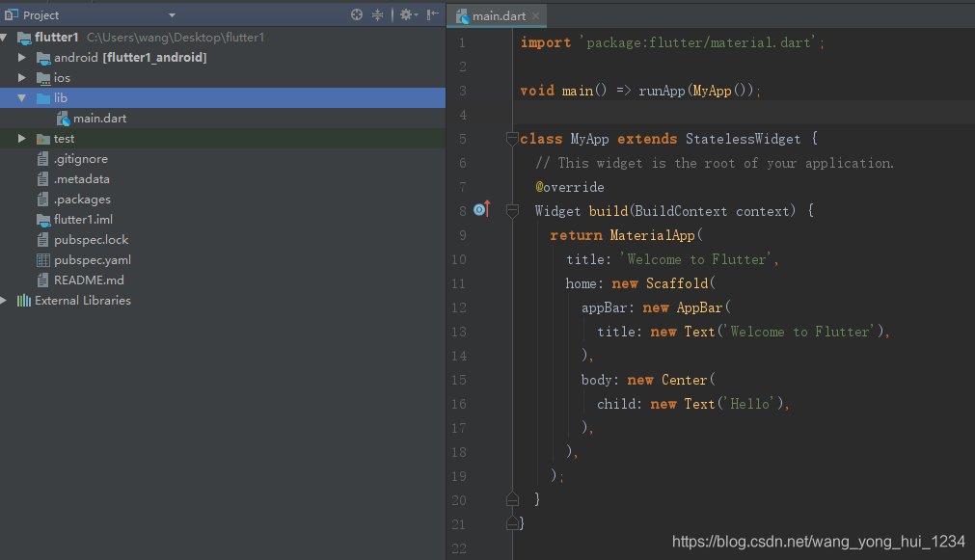Screen dimensions: 975x560
Task: Expand the android folder
Action: coord(22,57)
